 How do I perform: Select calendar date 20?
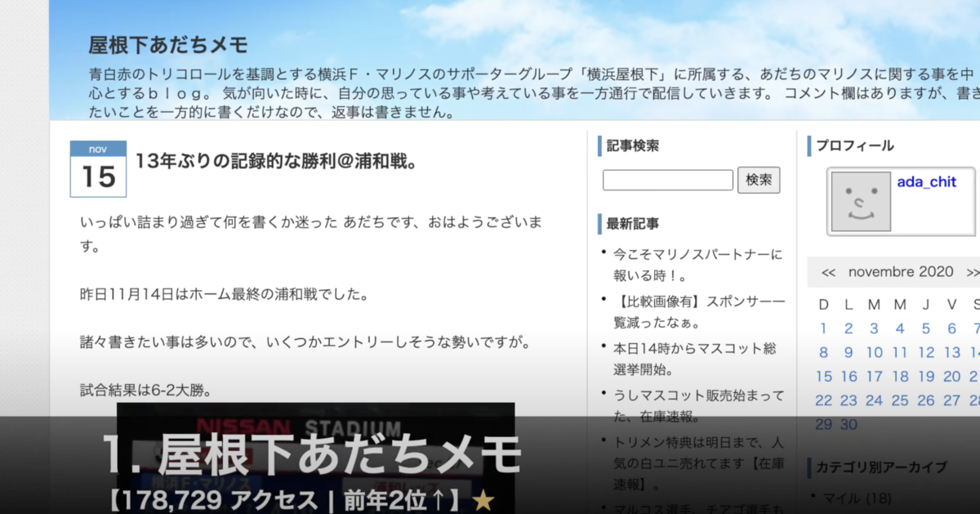click(x=952, y=377)
